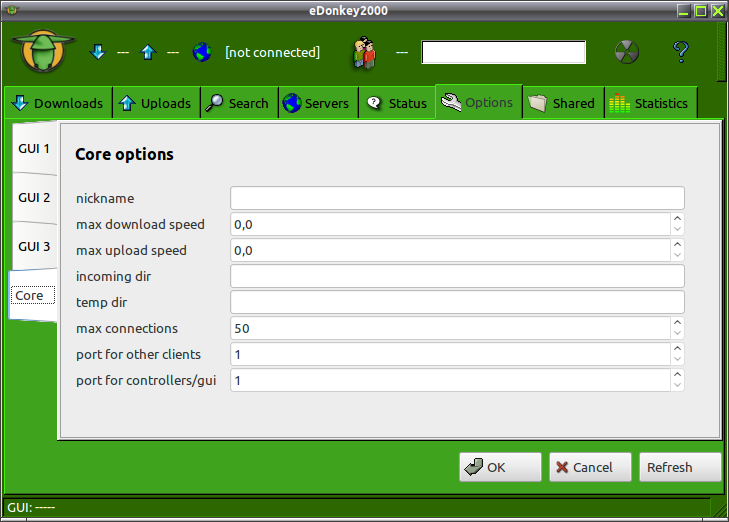
Task: Increase port for other clients value
Action: (x=677, y=349)
